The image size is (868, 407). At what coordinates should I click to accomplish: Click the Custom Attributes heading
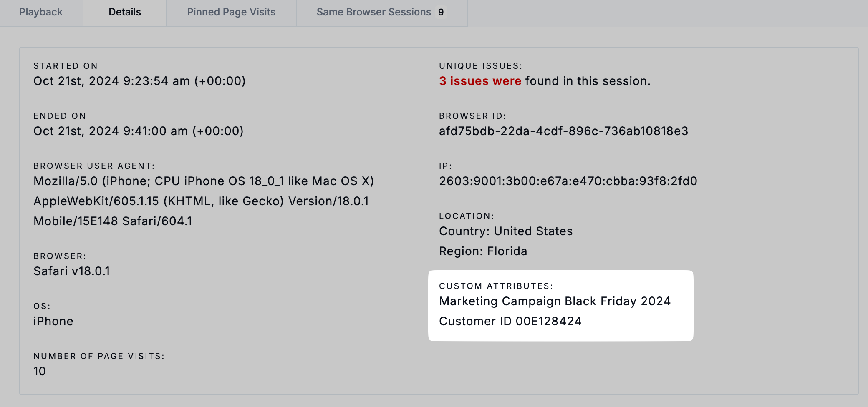pos(496,286)
